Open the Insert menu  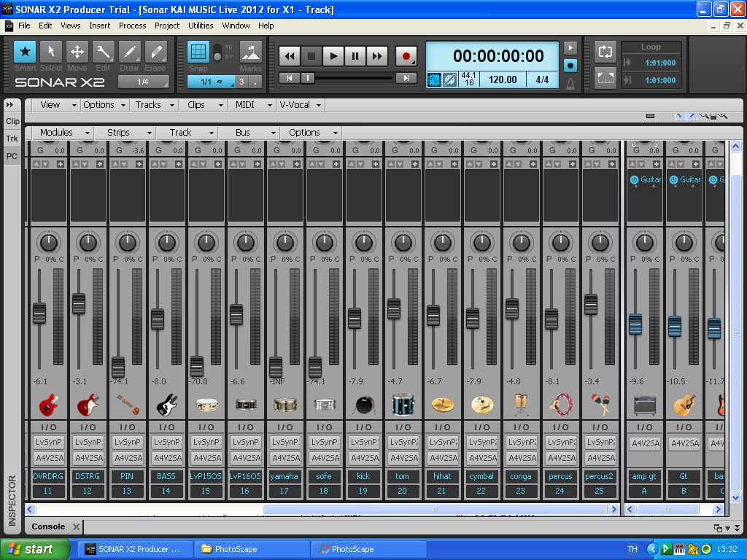point(99,26)
